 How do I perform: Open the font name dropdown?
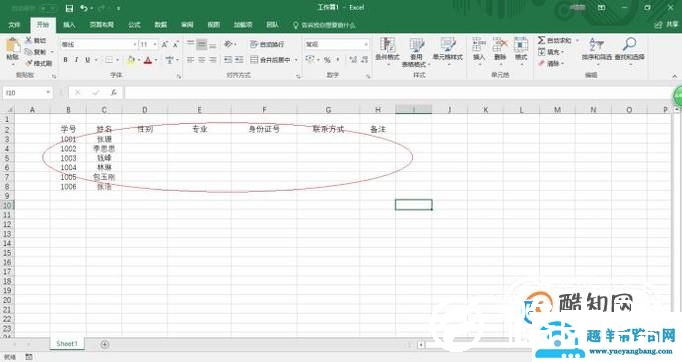pyautogui.click(x=134, y=44)
